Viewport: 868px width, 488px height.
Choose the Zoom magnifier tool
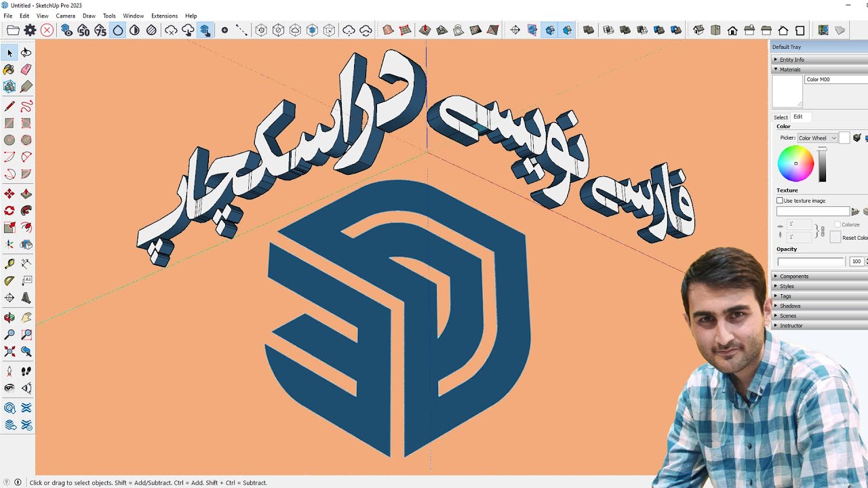9,334
